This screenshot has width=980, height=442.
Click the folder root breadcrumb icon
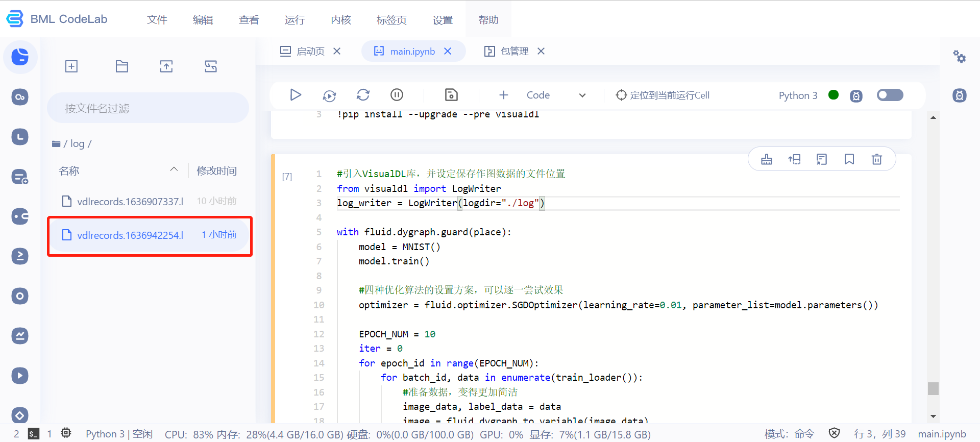(x=56, y=144)
